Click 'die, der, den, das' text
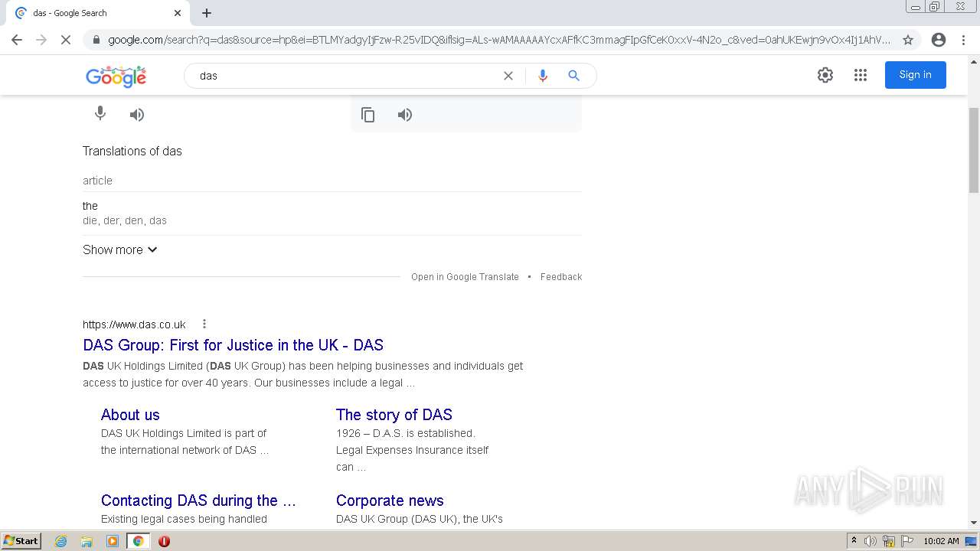The image size is (980, 551). point(125,220)
